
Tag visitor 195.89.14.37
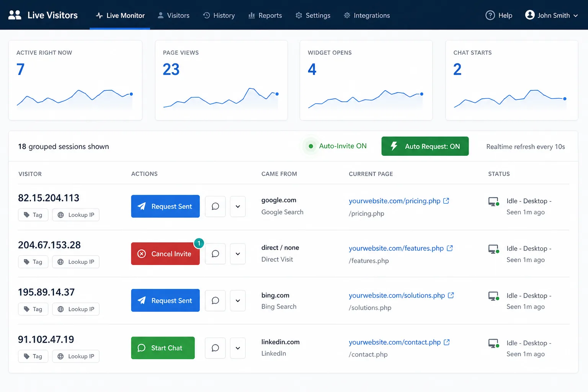click(33, 309)
